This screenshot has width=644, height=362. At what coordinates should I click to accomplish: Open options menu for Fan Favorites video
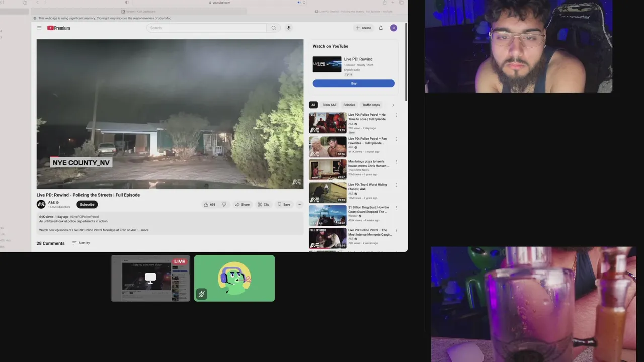click(397, 139)
